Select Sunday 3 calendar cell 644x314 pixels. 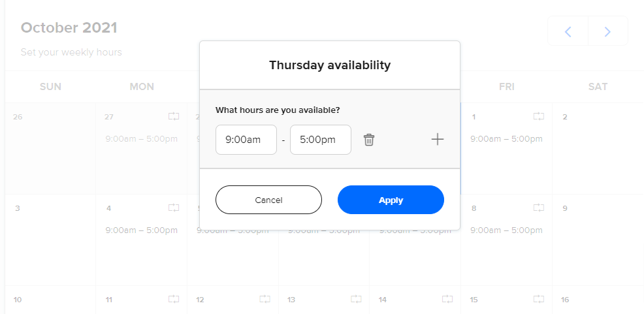click(x=50, y=240)
